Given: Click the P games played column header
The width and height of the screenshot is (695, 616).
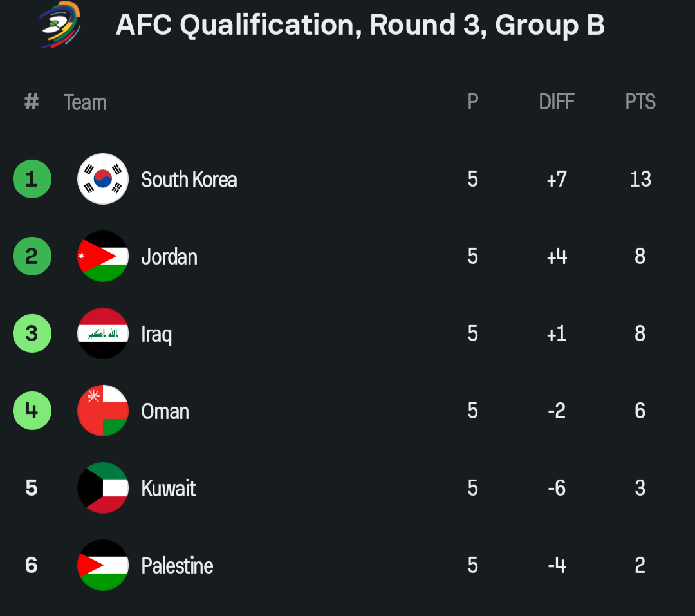Looking at the screenshot, I should click(473, 102).
